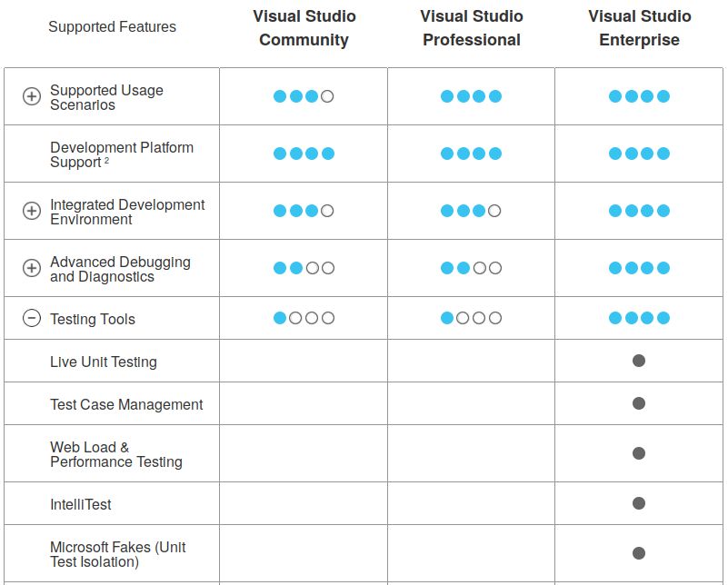This screenshot has height=585, width=728.
Task: Click Enterprise rating dots for Supported Usage Scenarios
Action: (639, 96)
